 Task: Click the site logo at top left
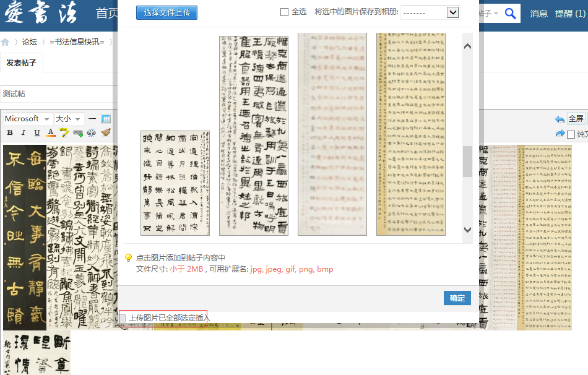41,12
